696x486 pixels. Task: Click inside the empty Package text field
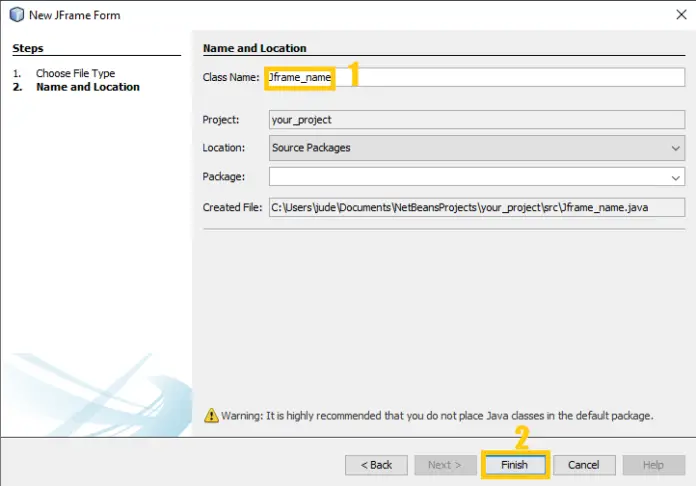pyautogui.click(x=465, y=177)
